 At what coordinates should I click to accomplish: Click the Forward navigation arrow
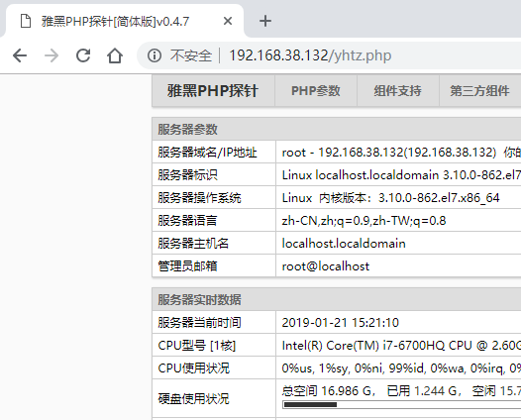coord(52,55)
